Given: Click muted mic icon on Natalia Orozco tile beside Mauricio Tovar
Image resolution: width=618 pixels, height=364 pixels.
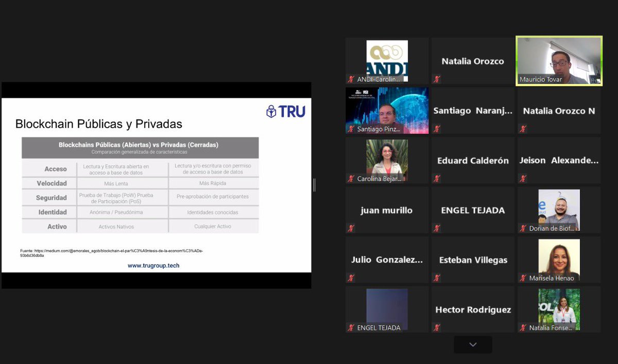Looking at the screenshot, I should tap(437, 79).
